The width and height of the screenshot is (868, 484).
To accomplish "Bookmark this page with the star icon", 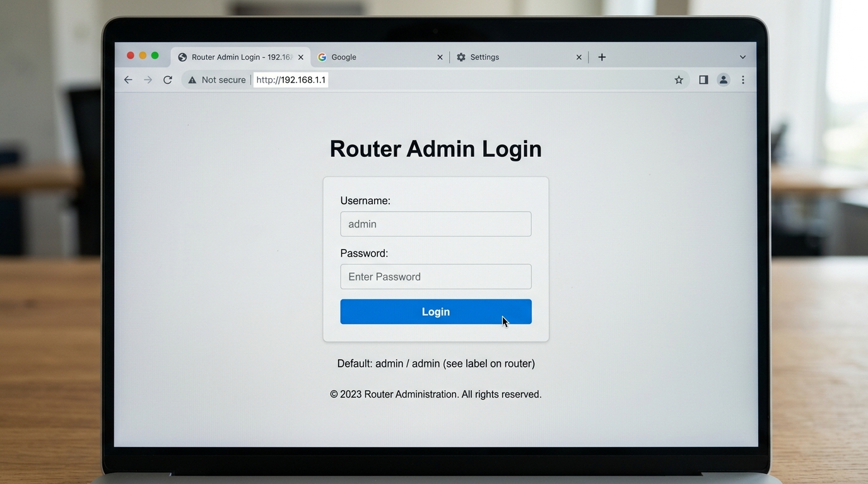I will point(678,79).
